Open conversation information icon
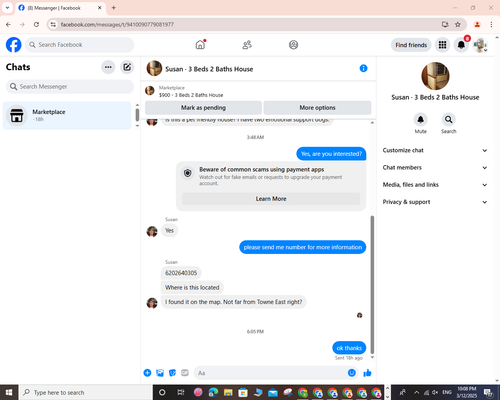This screenshot has height=400, width=500. [363, 68]
